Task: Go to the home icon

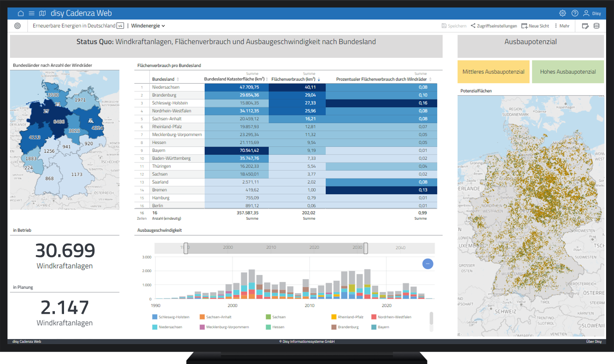Action: [21, 13]
